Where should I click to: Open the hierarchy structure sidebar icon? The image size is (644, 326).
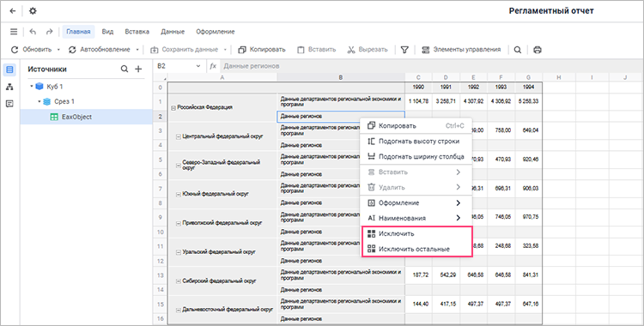9,87
